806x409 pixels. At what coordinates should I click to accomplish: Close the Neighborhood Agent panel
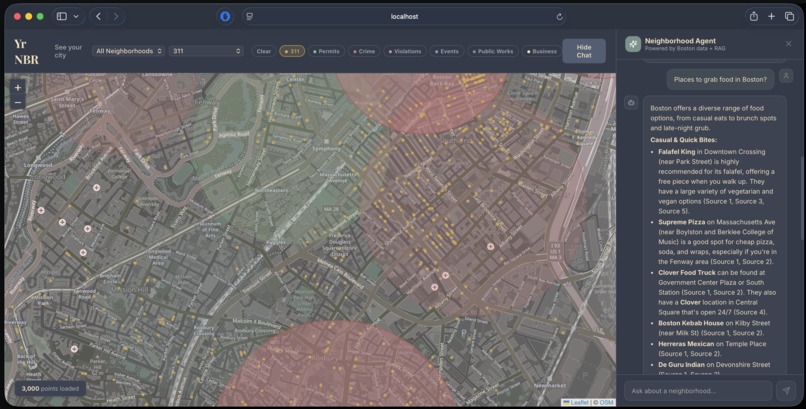pyautogui.click(x=789, y=44)
